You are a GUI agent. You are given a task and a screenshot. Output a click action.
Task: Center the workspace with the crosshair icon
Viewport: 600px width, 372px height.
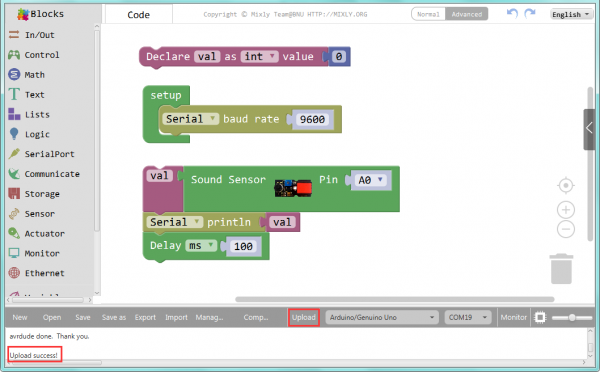[x=566, y=186]
